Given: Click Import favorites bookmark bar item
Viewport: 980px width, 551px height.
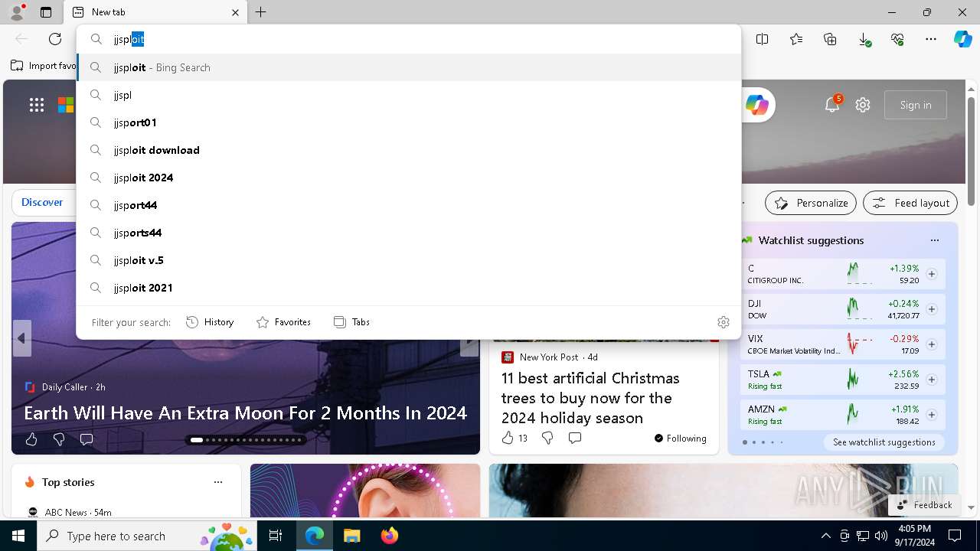Looking at the screenshot, I should coord(44,66).
